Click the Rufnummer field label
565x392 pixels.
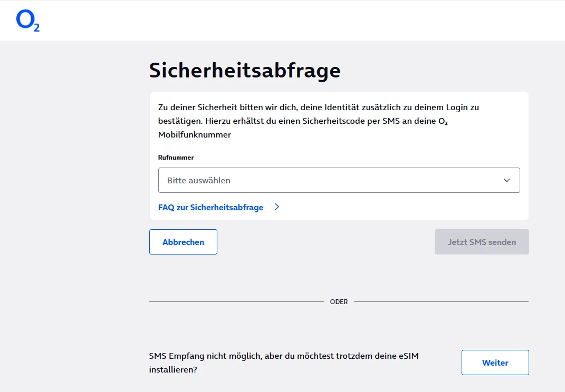click(176, 158)
